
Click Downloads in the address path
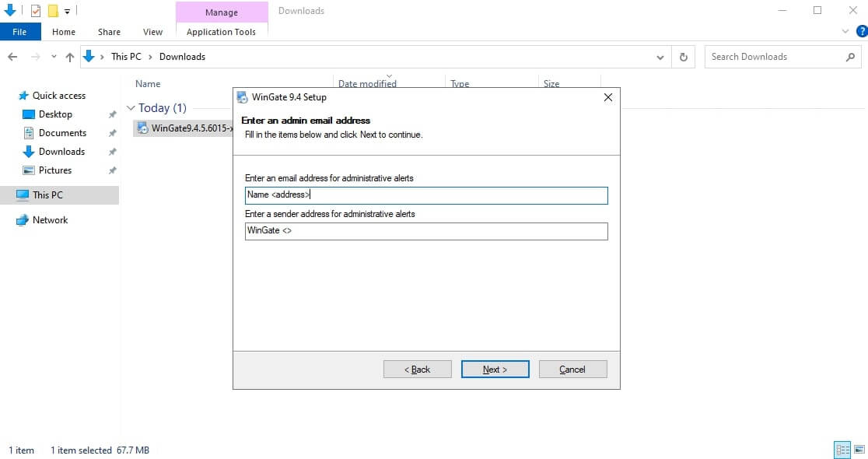(x=182, y=57)
